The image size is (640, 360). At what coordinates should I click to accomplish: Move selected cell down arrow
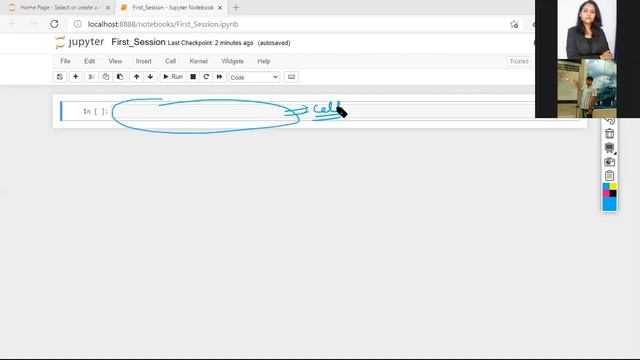tap(150, 77)
